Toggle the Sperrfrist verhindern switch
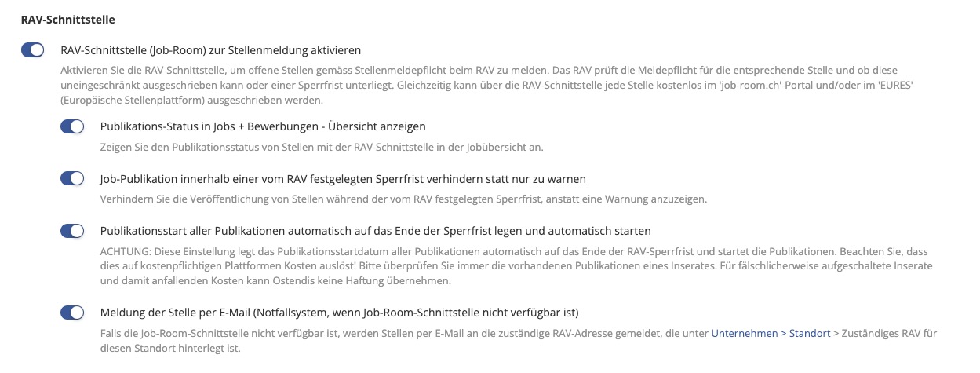980x373 pixels. [72, 179]
